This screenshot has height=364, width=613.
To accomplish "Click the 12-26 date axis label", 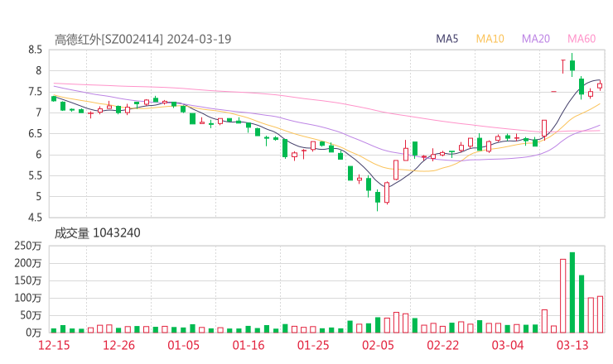I will click(118, 346).
